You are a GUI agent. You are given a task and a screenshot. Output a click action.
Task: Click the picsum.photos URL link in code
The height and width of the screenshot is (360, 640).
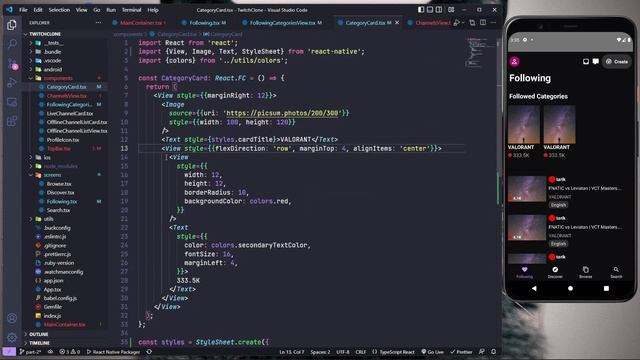[x=282, y=113]
